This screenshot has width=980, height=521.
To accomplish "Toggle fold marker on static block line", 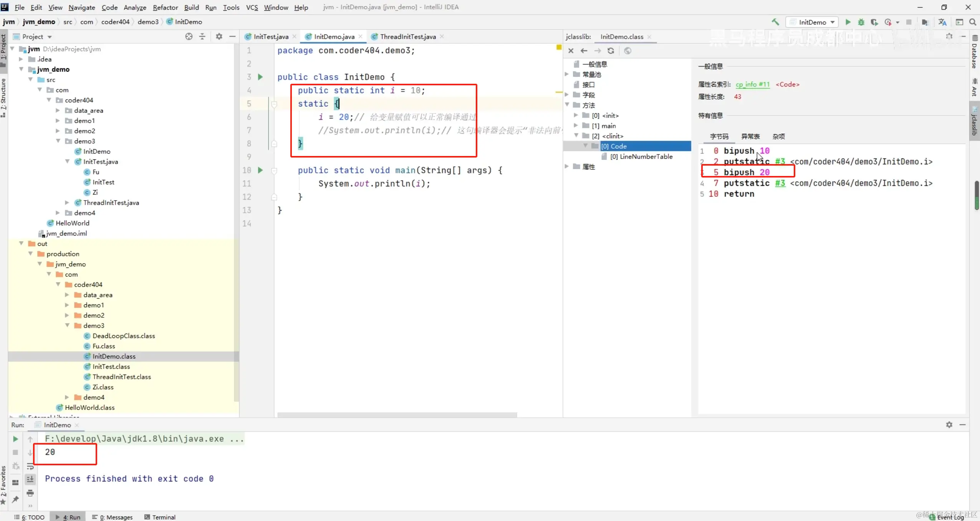I will pyautogui.click(x=274, y=104).
